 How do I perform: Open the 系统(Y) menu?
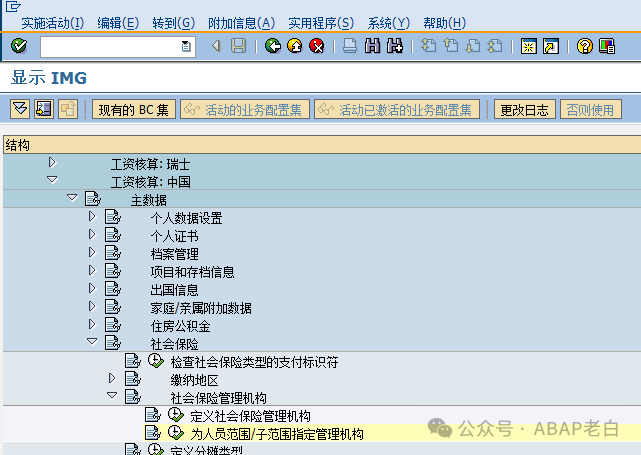coord(388,23)
